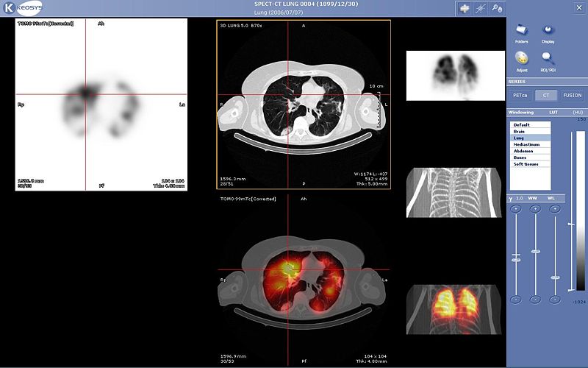
Task: Choose the Bones windowing preset
Action: click(530, 158)
